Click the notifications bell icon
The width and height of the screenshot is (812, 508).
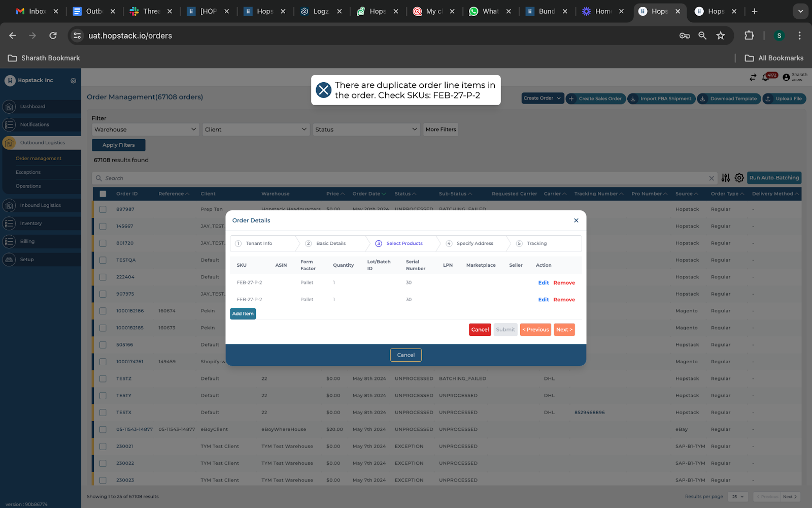766,77
